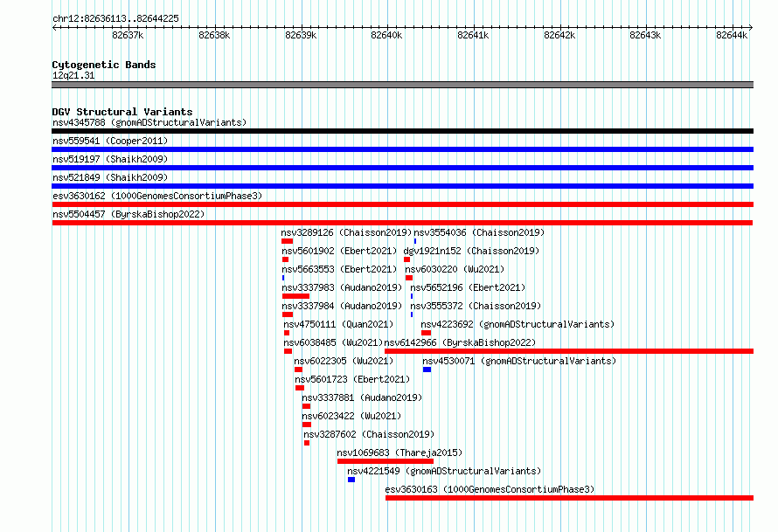The width and height of the screenshot is (778, 532).
Task: Click the red nsv5504457 variant bar
Action: [402, 223]
